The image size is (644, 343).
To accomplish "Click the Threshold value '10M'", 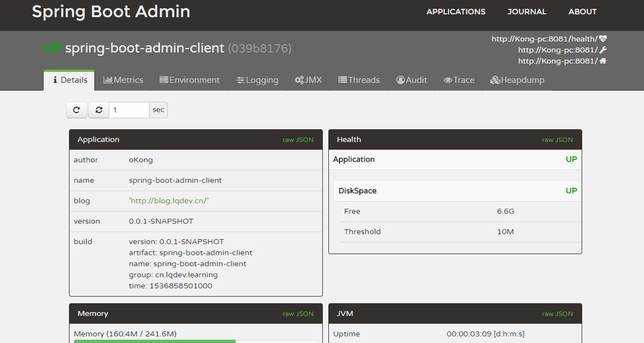I will (x=505, y=231).
